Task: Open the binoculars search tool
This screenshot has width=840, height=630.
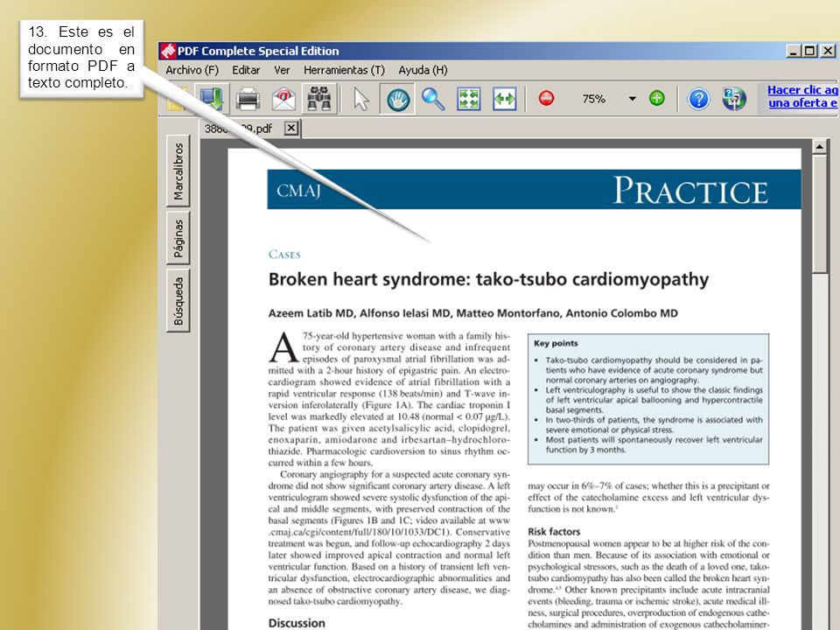Action: tap(319, 99)
